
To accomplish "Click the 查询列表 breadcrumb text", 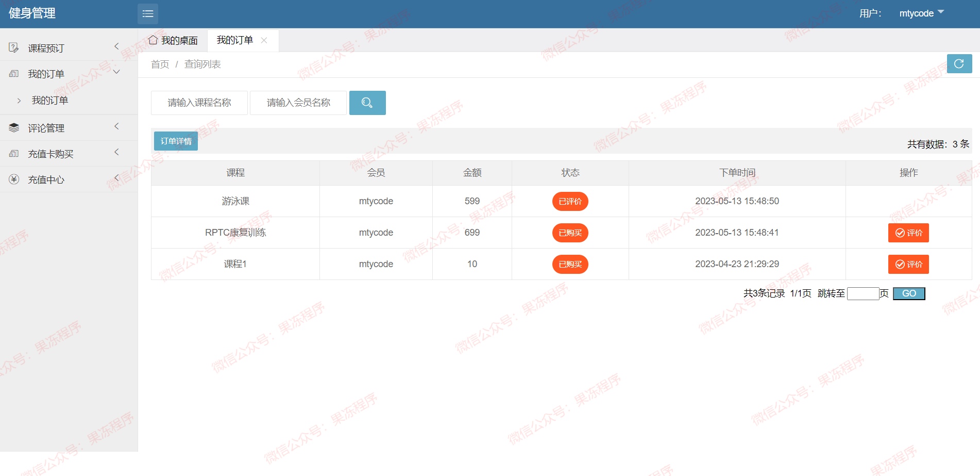I will coord(202,64).
